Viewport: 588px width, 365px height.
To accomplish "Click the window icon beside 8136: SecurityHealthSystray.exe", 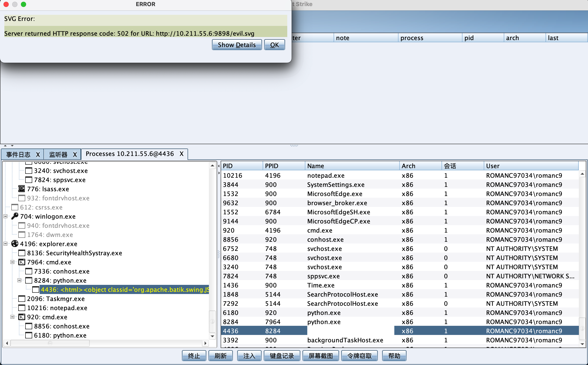I will pyautogui.click(x=22, y=253).
